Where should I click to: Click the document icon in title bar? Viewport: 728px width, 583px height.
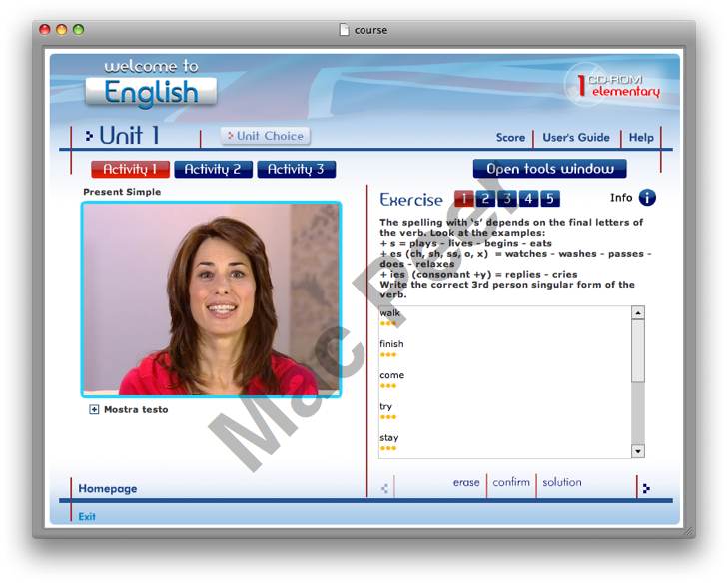(345, 30)
